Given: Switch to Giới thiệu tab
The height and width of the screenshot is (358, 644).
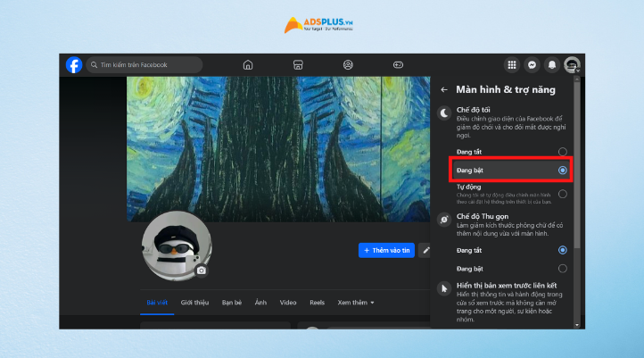Looking at the screenshot, I should click(194, 303).
